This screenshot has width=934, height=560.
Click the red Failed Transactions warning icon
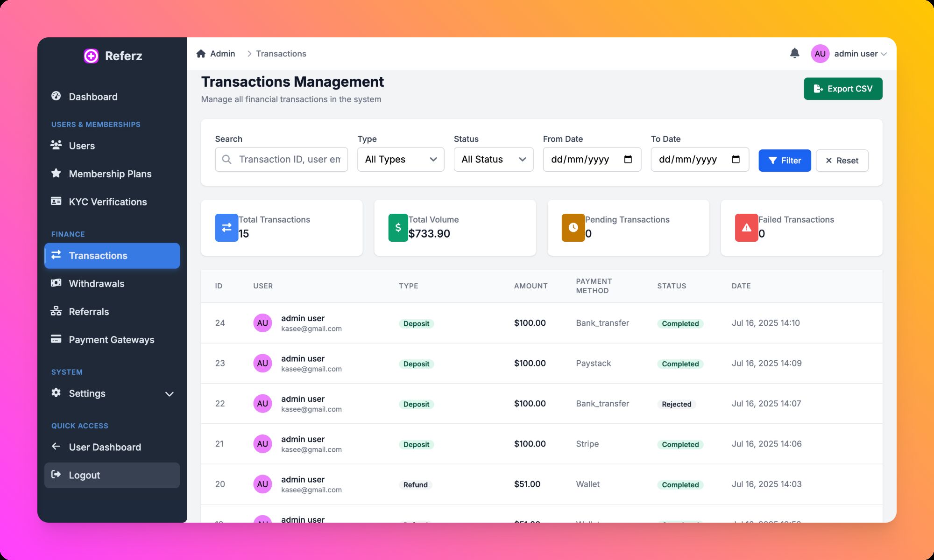(x=746, y=227)
